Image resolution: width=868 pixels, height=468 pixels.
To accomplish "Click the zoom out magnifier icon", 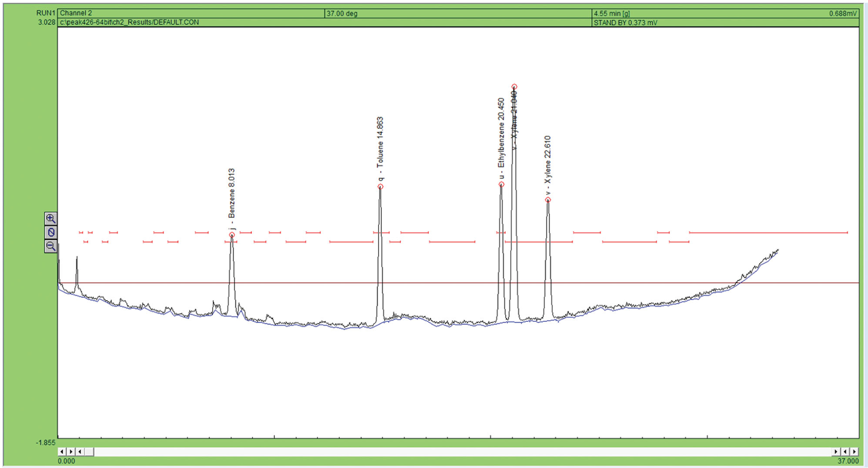I will coord(51,247).
